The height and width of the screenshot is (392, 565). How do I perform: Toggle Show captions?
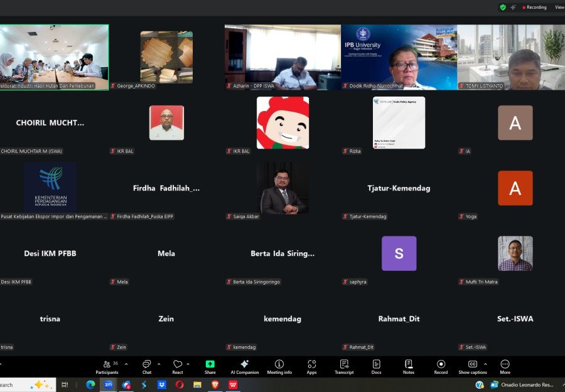[x=473, y=366]
